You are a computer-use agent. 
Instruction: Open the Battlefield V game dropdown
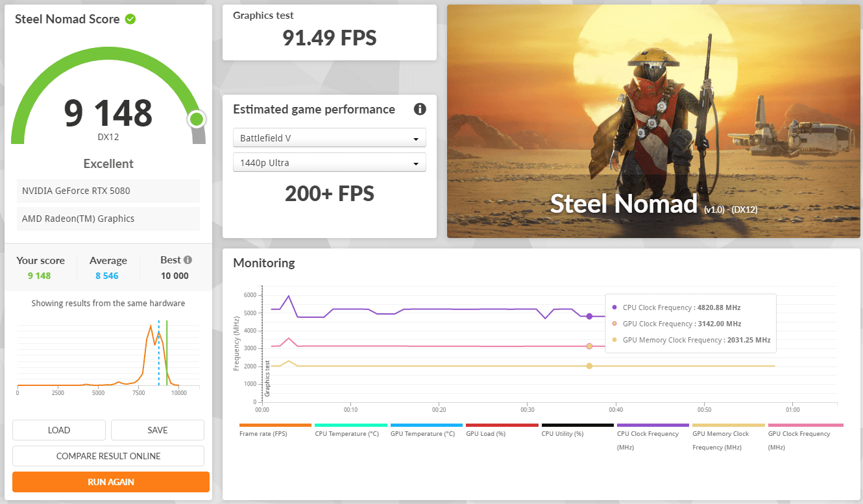(329, 138)
